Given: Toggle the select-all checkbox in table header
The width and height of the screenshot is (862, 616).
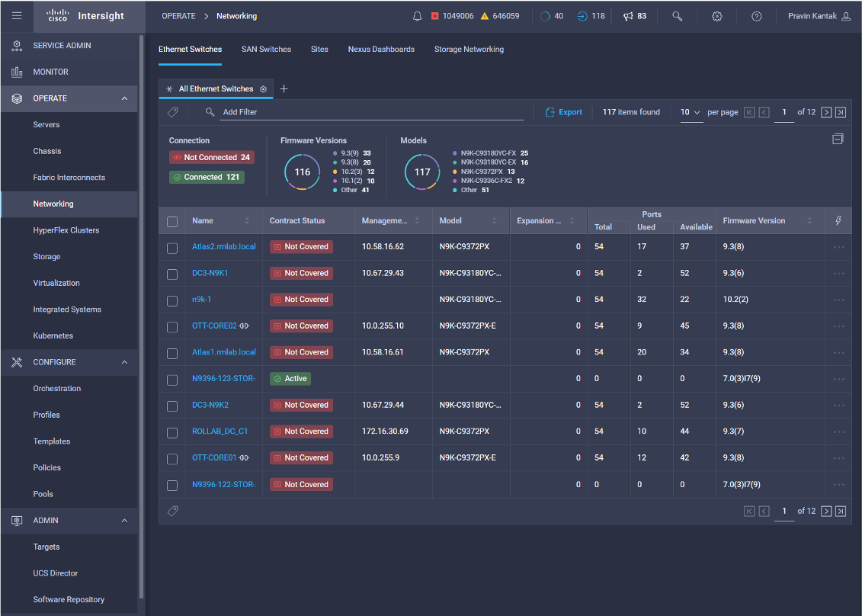Looking at the screenshot, I should pos(172,221).
